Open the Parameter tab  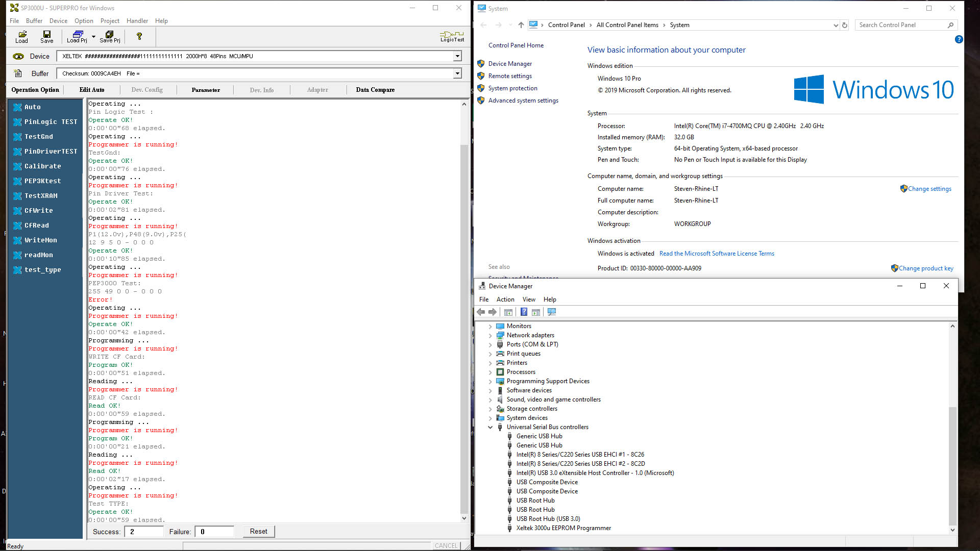(x=206, y=90)
